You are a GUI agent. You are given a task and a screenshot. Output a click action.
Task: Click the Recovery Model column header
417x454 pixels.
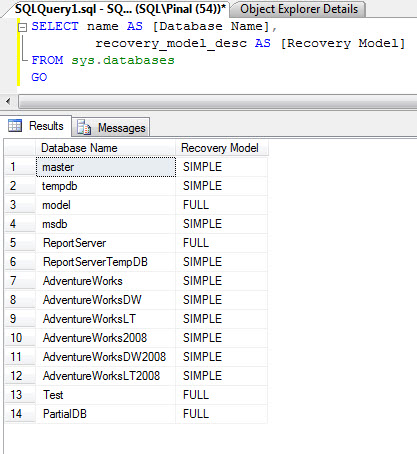tap(222, 148)
